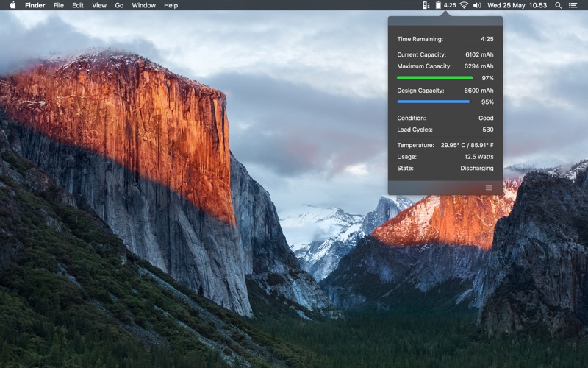Click the blue Design Capacity progress bar
Screen dimensions: 588x368
[433, 102]
